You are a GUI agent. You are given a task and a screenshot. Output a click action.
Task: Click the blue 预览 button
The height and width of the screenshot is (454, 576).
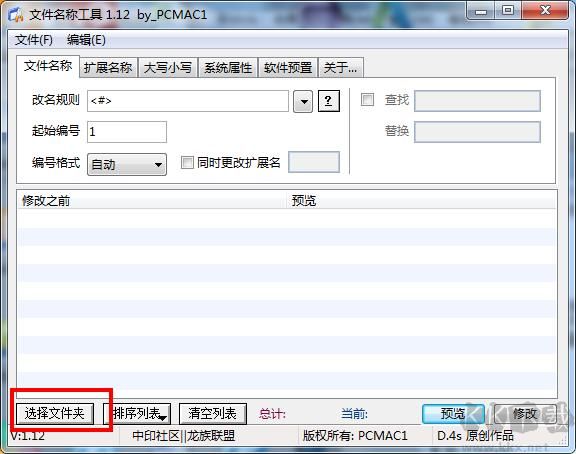coord(453,414)
